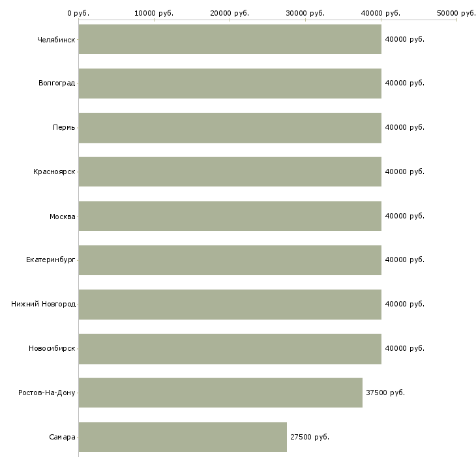Click the Москва bar
The image size is (476, 476).
pyautogui.click(x=230, y=216)
